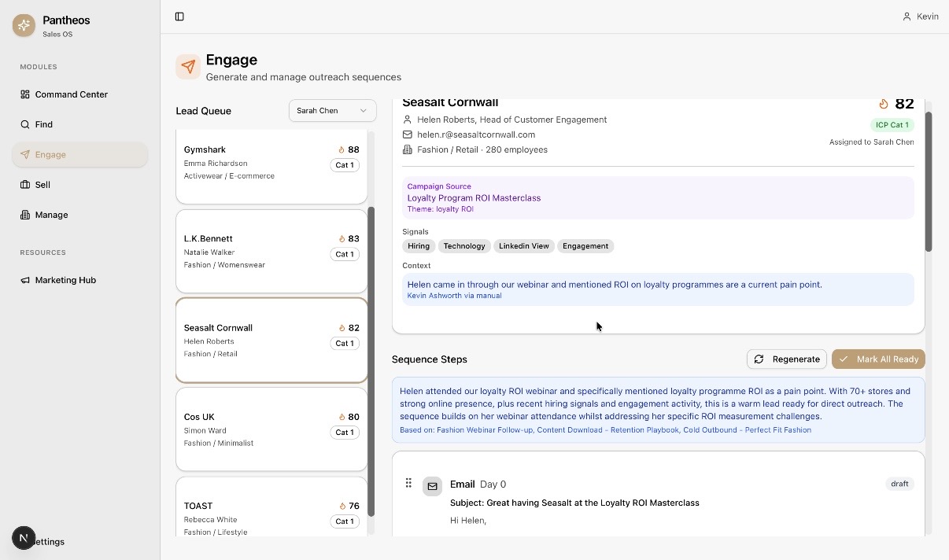Go to the Sell module
The height and width of the screenshot is (560, 949).
42,185
